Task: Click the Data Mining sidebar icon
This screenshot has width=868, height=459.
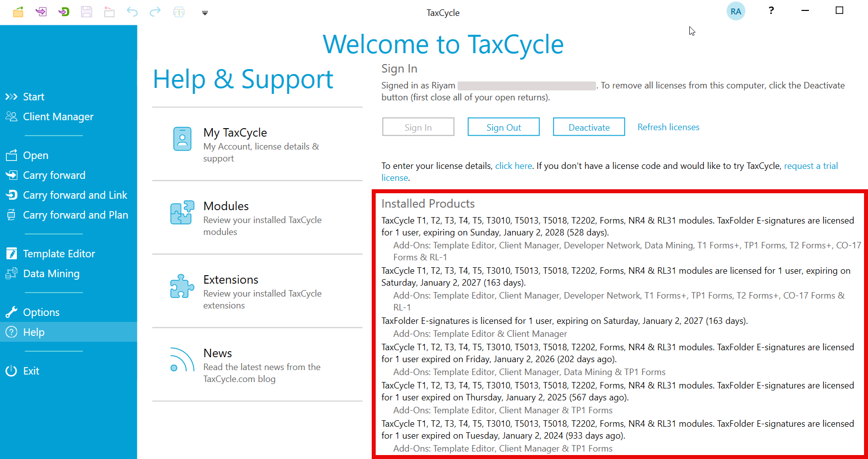Action: [x=11, y=273]
